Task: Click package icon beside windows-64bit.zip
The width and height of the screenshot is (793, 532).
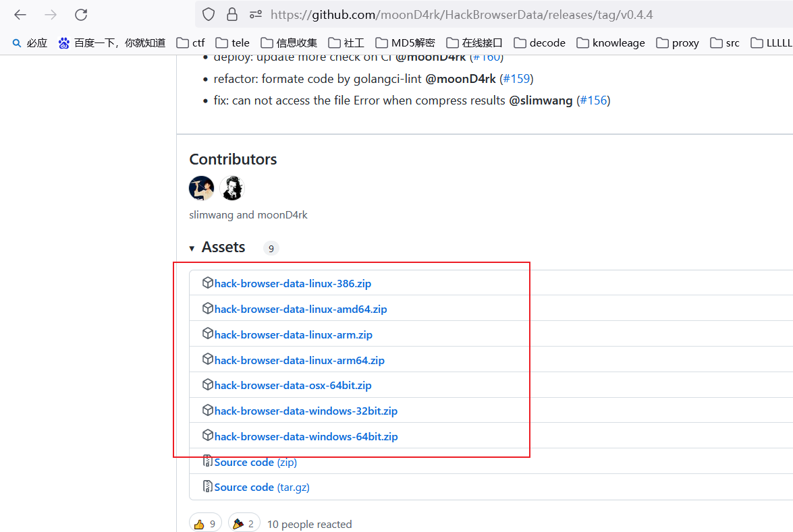Action: [207, 435]
